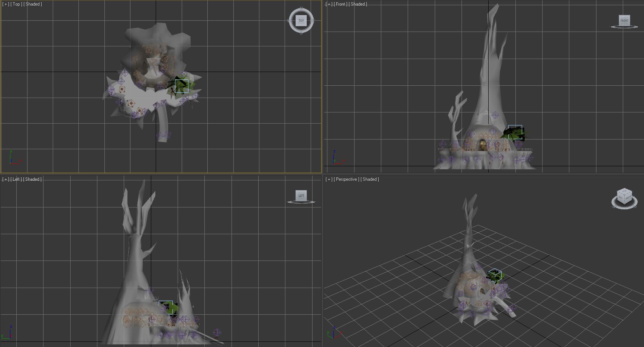Viewport: 644px width, 347px height.
Task: Open Shaded menu in Perspective viewport
Action: coord(370,179)
